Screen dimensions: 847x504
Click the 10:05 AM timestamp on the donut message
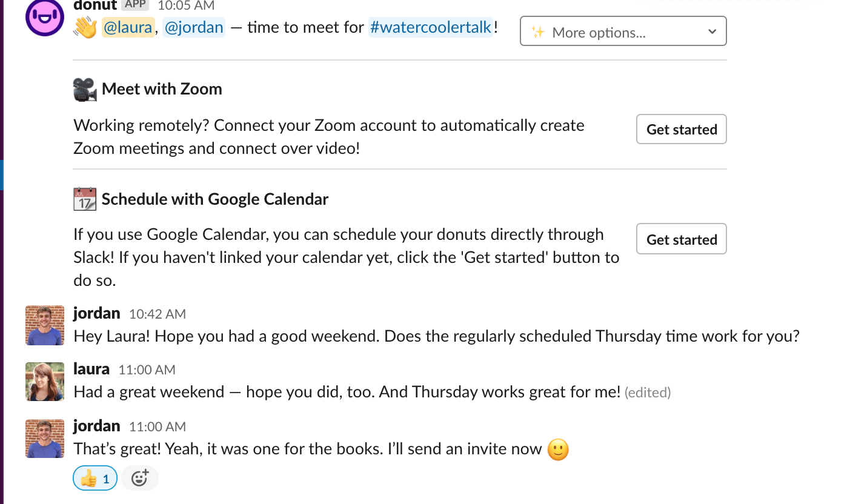coord(185,5)
